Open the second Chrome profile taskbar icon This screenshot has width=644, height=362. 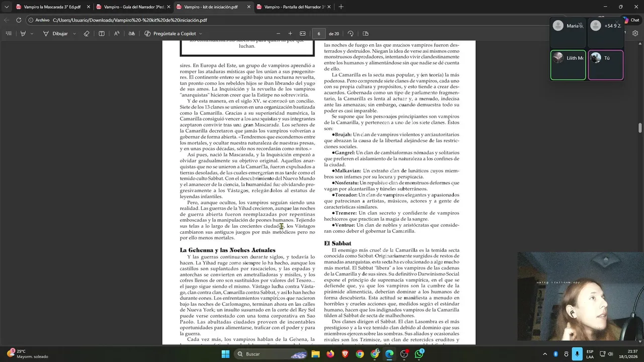click(x=375, y=354)
